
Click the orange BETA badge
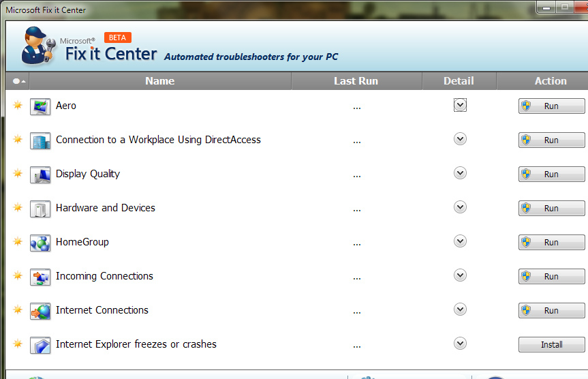pos(118,37)
